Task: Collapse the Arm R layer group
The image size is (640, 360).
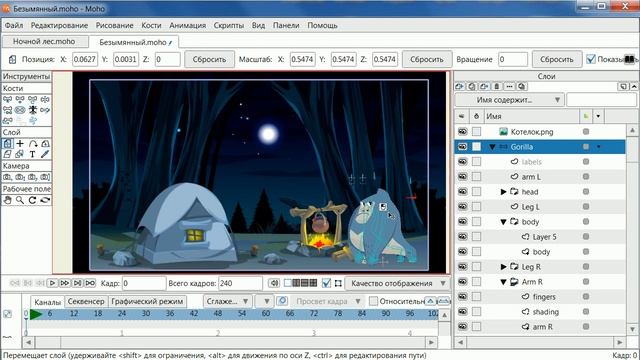Action: point(503,282)
